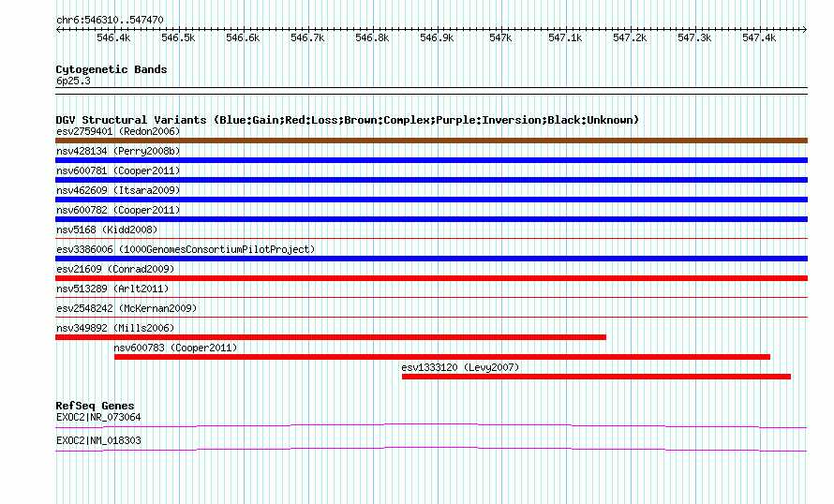834x504 pixels.
Task: Click the esv2548242 (McKernan2009) label
Action: [x=127, y=308]
